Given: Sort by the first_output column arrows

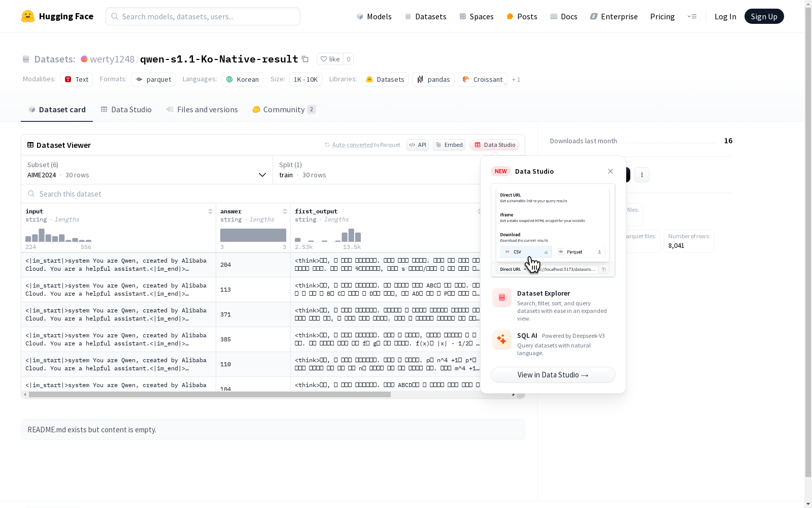Looking at the screenshot, I should (x=479, y=211).
